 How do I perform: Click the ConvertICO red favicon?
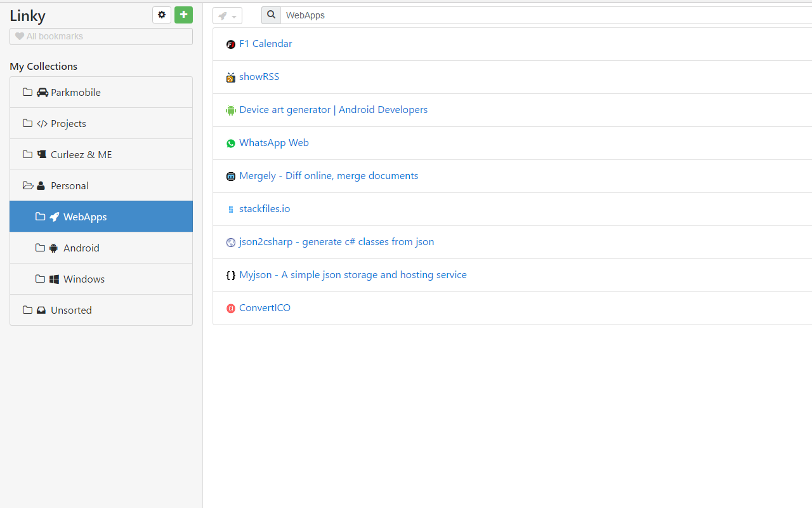[231, 309]
